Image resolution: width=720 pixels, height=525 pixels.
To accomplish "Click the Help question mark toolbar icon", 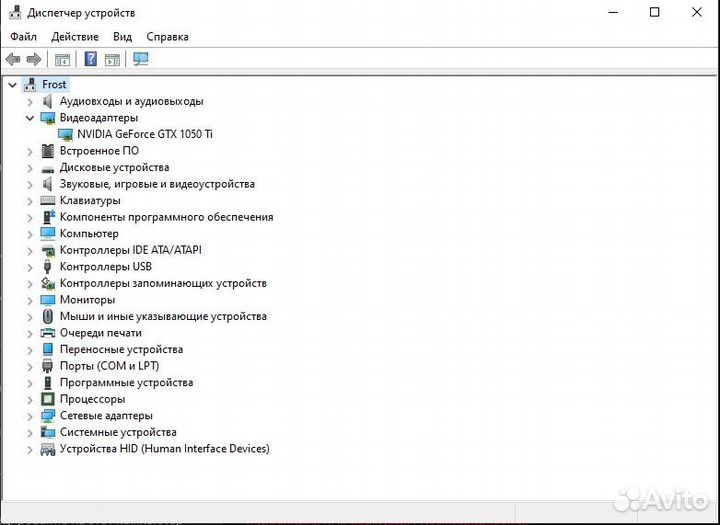I will coord(91,59).
